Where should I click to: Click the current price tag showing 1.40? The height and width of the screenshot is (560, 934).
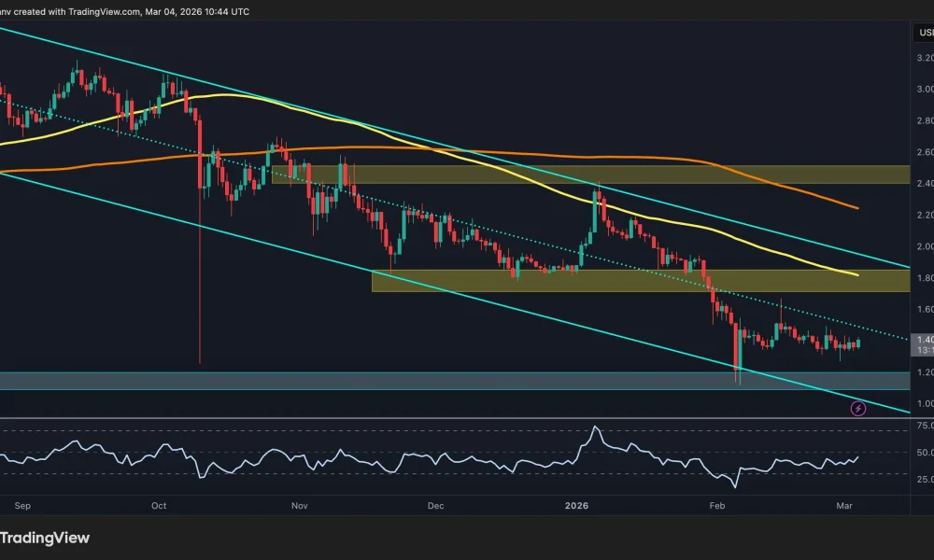(922, 338)
